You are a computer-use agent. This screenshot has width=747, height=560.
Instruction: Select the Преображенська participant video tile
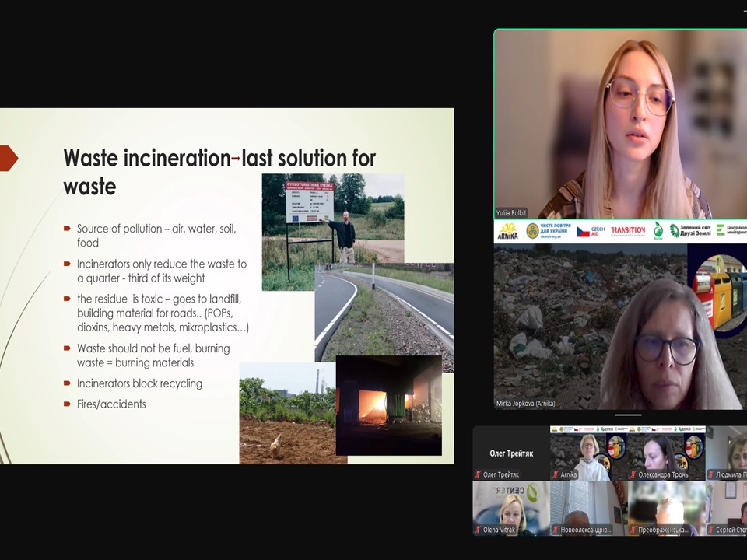point(667,508)
